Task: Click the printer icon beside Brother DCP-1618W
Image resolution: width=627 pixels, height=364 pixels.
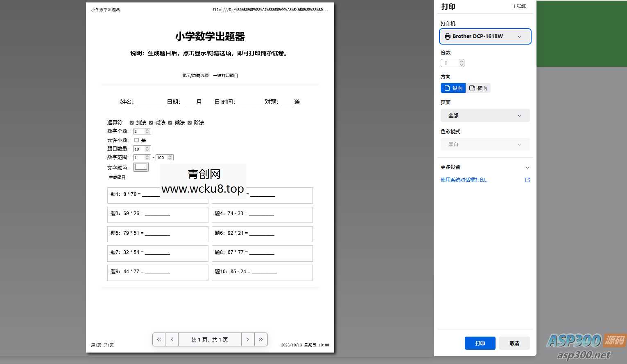Action: point(447,36)
